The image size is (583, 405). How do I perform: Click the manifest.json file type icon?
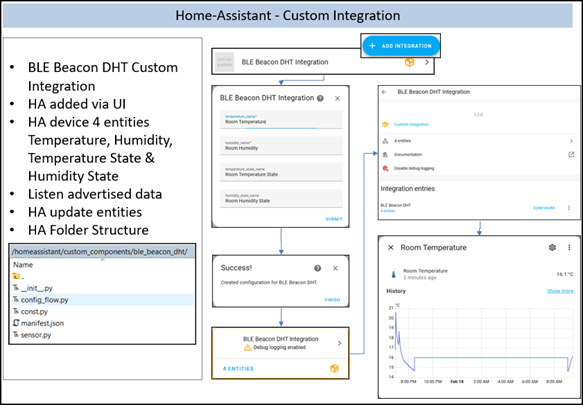pos(16,323)
